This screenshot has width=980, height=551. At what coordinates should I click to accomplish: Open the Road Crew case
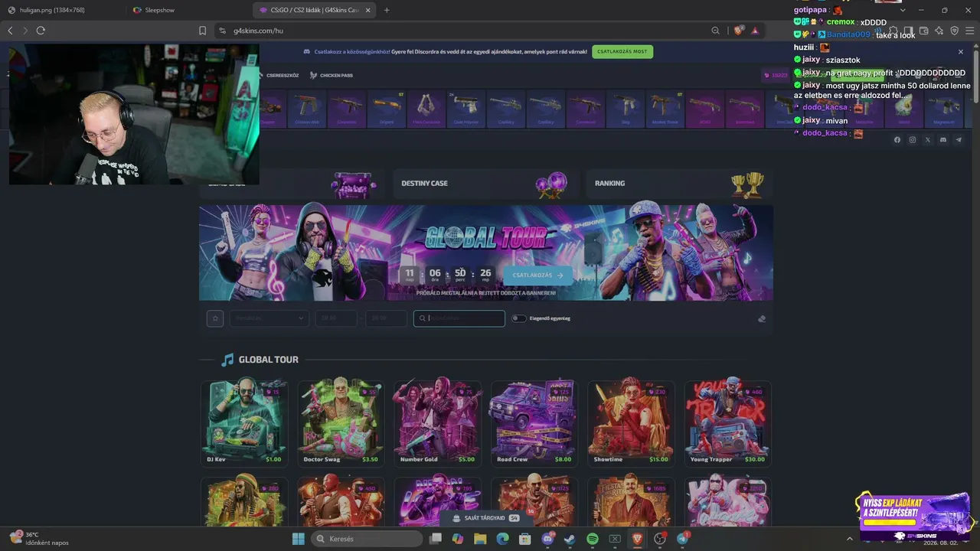pos(534,422)
